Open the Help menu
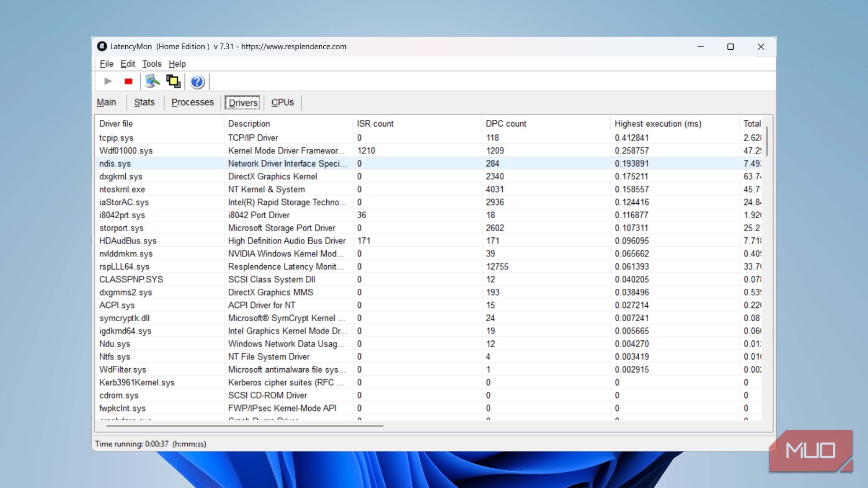The image size is (868, 488). coord(177,64)
